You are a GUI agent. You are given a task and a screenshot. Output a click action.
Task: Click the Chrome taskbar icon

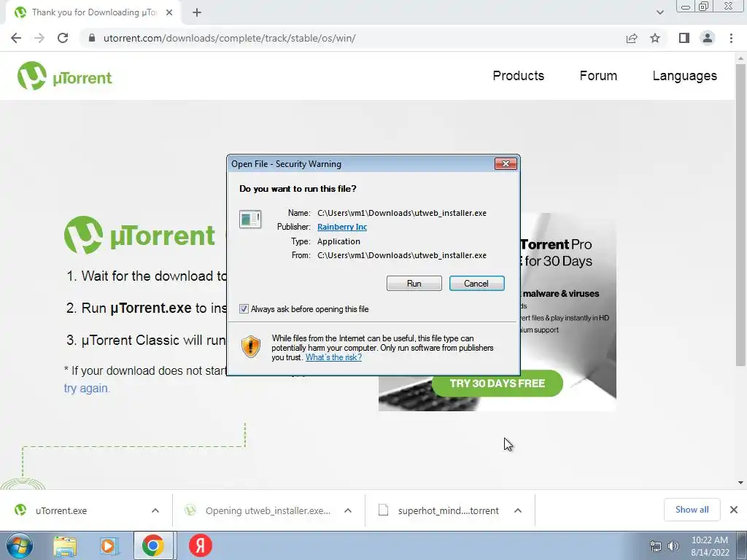153,545
